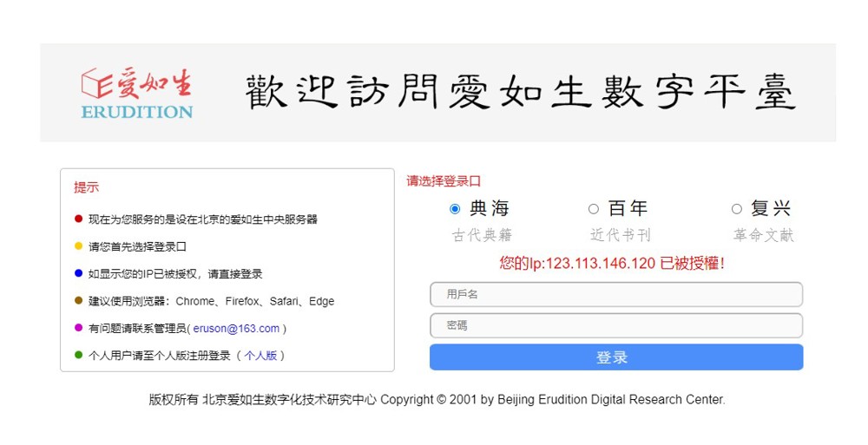Screen dimensions: 868x445
Task: Click the 歡迎訪問愛如生數字平臺 banner title
Action: (x=519, y=93)
